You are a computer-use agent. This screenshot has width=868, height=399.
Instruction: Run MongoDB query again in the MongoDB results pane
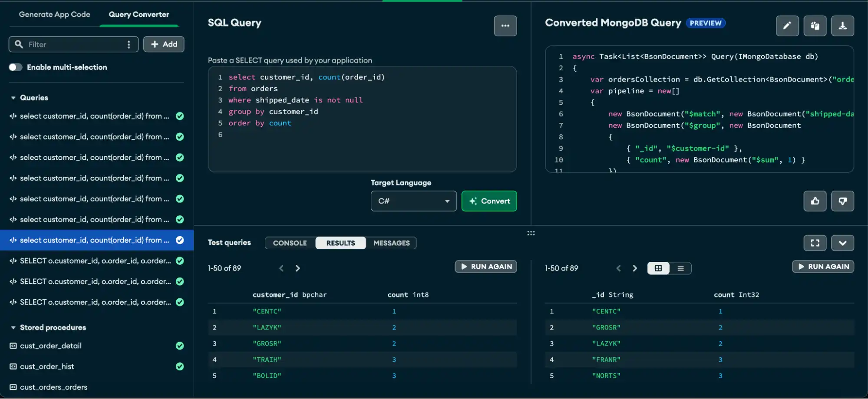[x=823, y=267]
